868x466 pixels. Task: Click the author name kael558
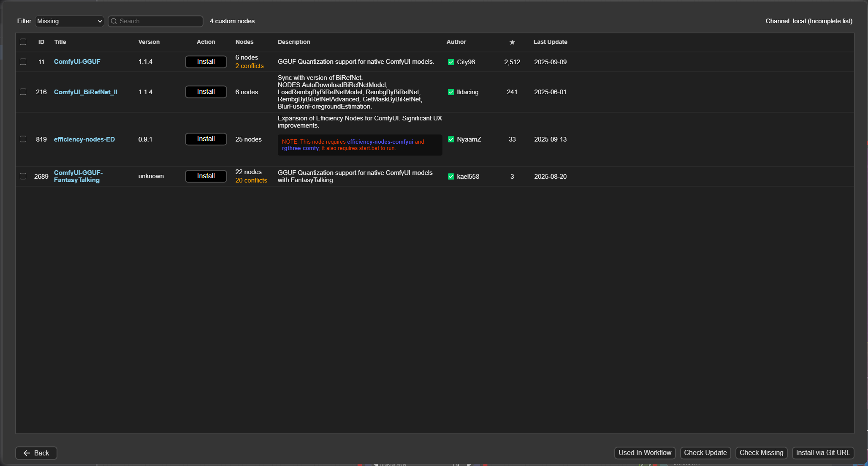point(468,177)
